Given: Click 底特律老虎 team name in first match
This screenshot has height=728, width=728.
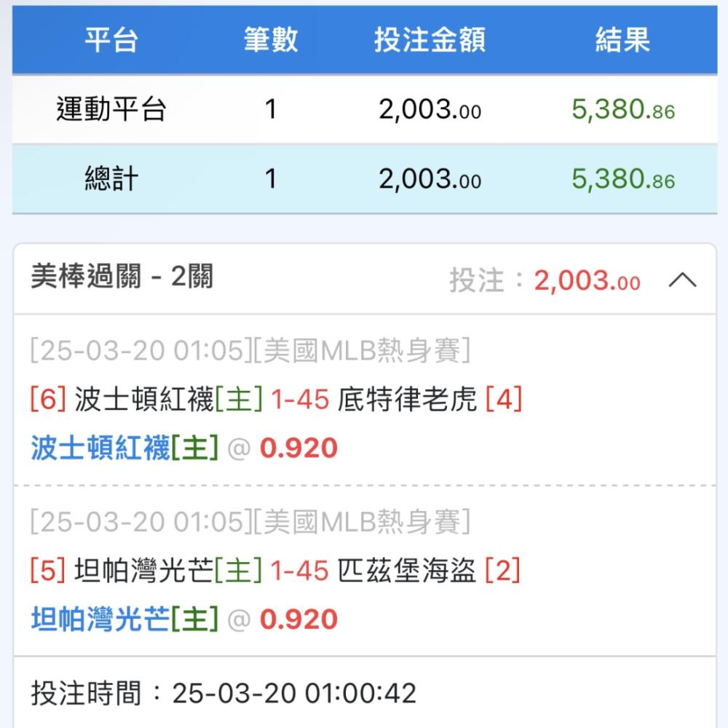Looking at the screenshot, I should click(x=407, y=400).
